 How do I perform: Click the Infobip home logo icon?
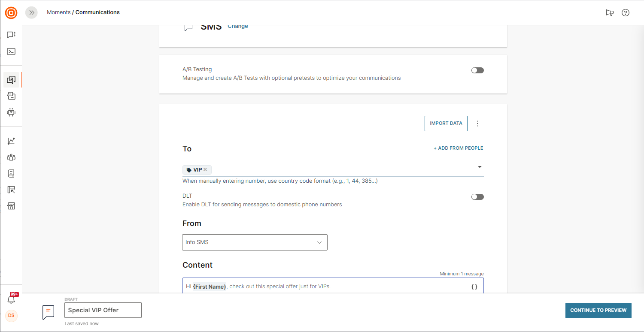point(11,13)
